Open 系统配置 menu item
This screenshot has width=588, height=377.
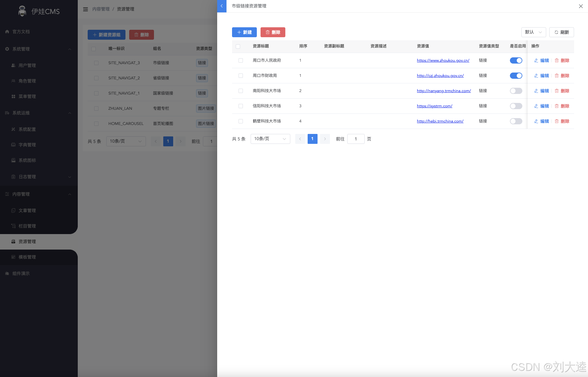point(39,129)
